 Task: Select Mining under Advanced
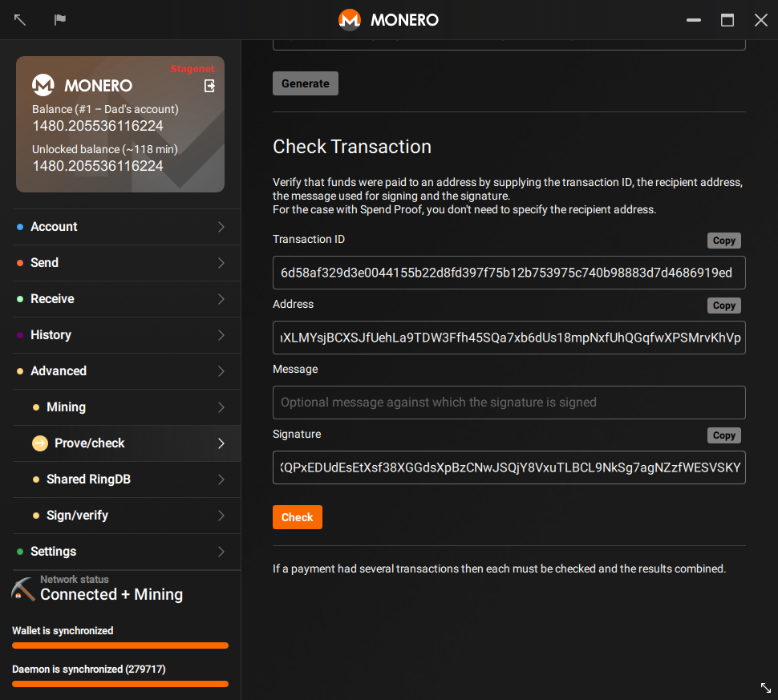[x=66, y=407]
